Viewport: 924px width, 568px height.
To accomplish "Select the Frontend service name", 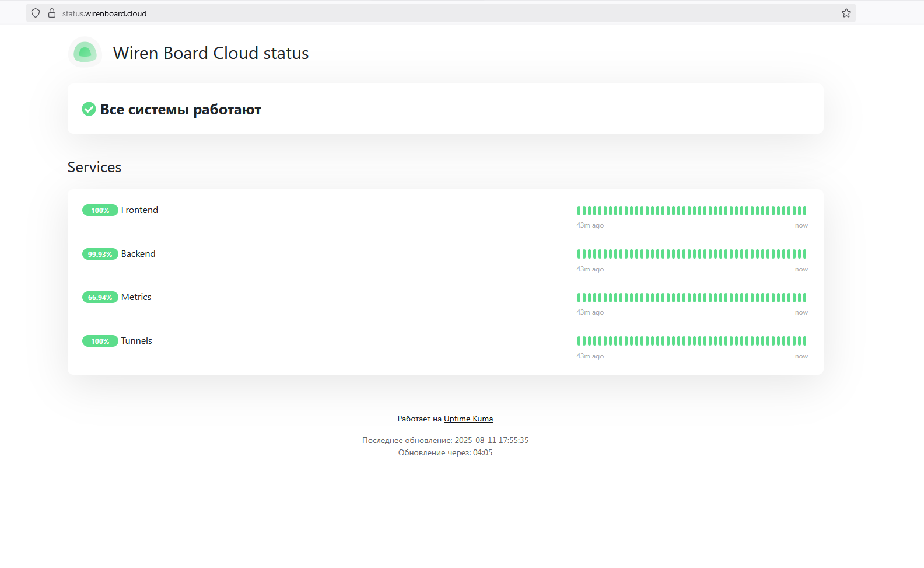I will click(x=139, y=210).
